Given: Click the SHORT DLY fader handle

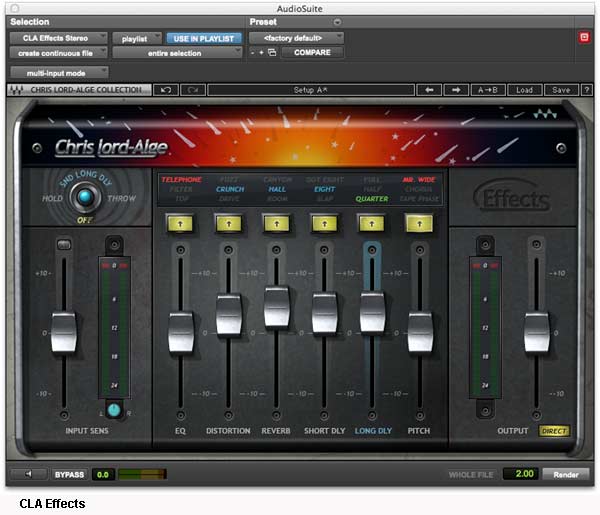Looking at the screenshot, I should coord(324,313).
